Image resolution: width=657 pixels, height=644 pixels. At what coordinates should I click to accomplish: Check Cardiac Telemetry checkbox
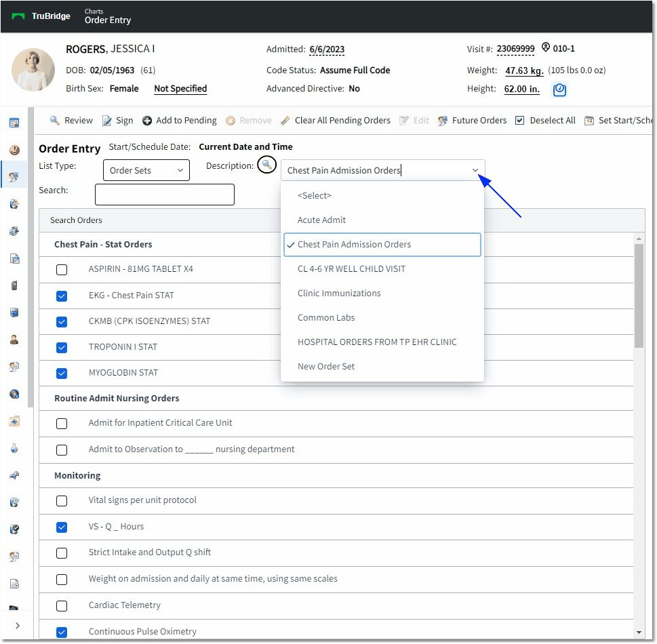(x=62, y=606)
